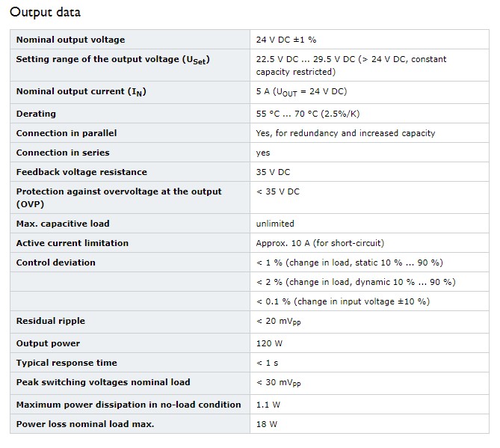Select Feedback voltage resistance label

tap(81, 172)
